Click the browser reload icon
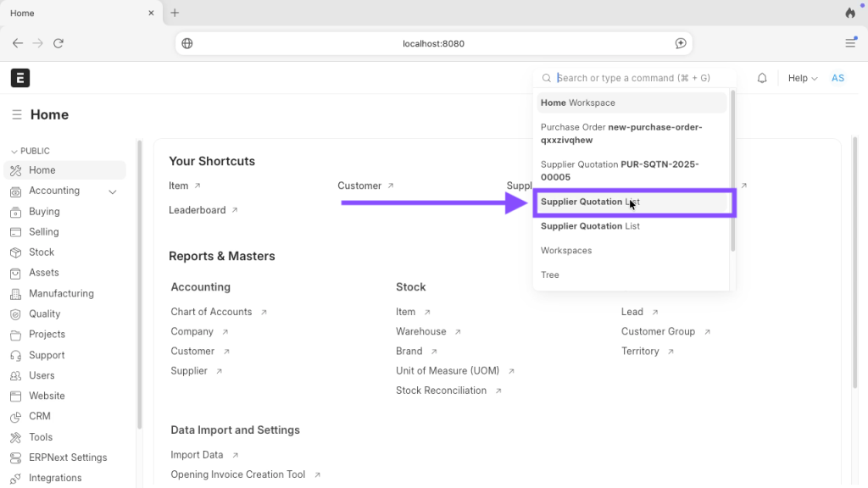 [x=58, y=43]
